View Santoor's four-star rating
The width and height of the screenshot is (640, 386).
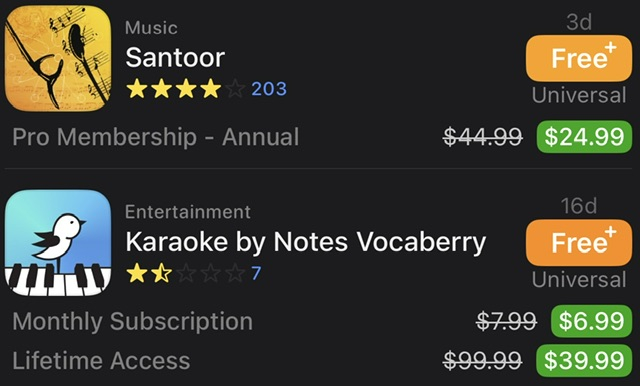(185, 89)
